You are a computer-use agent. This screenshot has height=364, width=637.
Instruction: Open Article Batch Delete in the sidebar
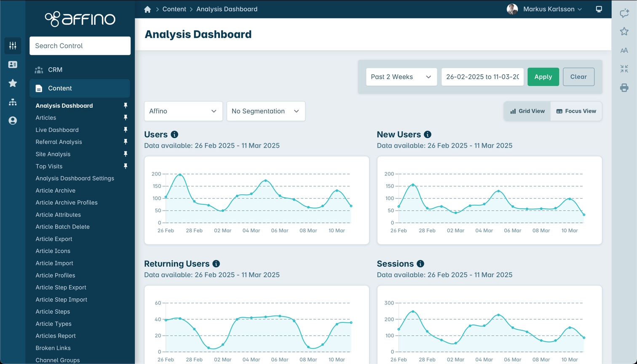point(62,227)
